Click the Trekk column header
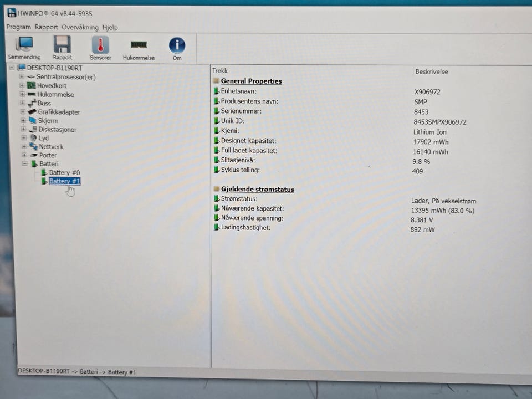The image size is (532, 399). coord(220,70)
